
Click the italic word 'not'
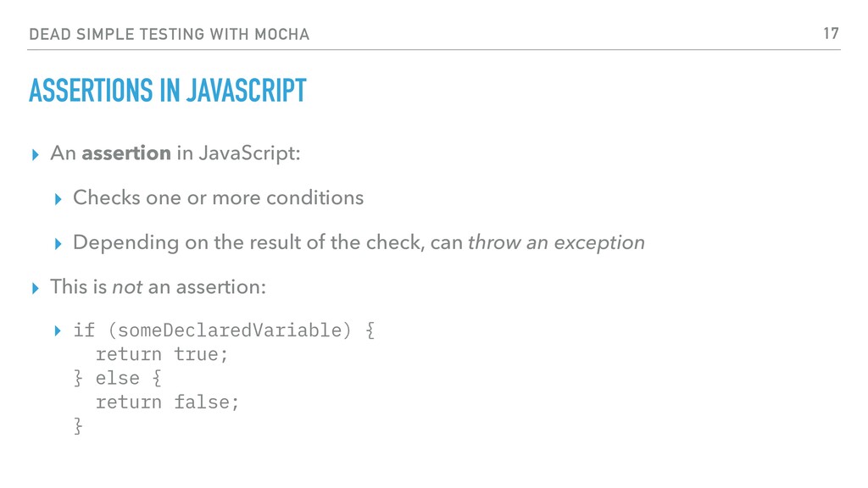tap(127, 286)
